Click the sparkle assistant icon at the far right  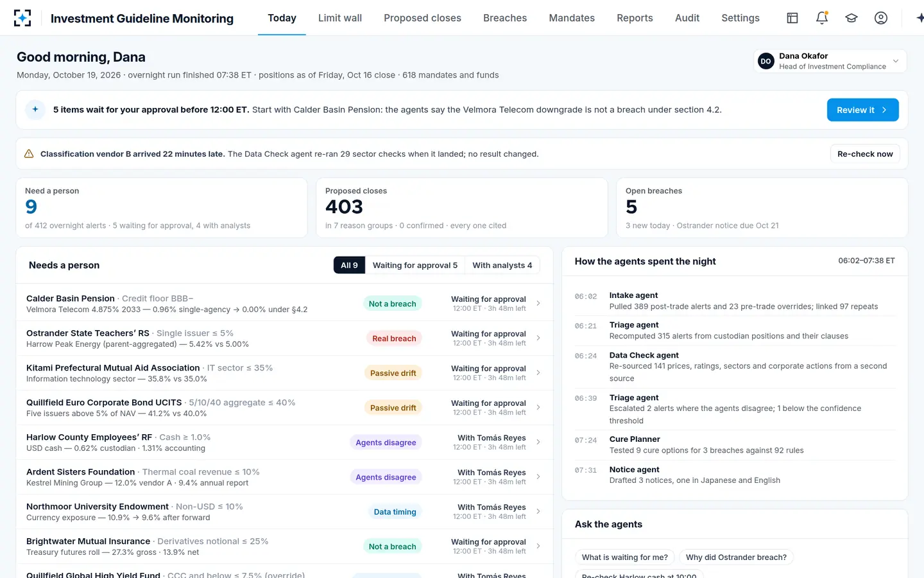coord(920,18)
